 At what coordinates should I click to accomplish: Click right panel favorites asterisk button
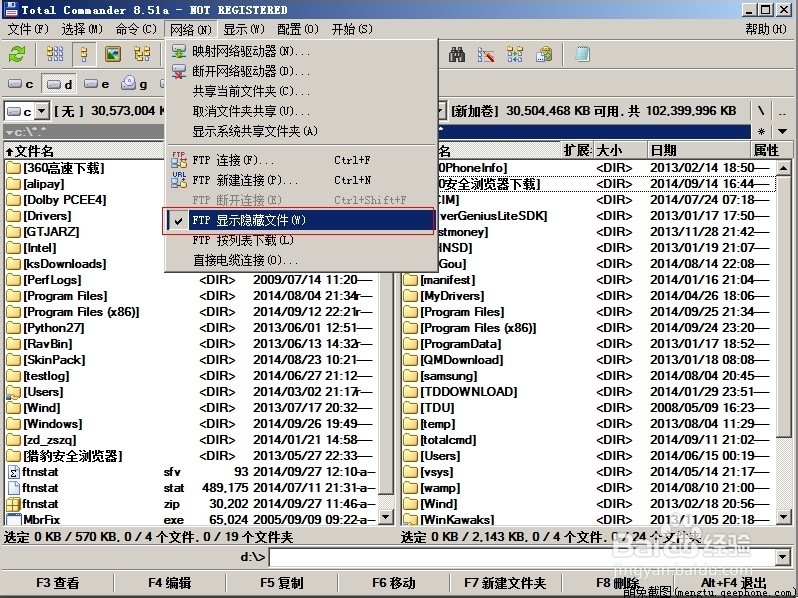(761, 131)
